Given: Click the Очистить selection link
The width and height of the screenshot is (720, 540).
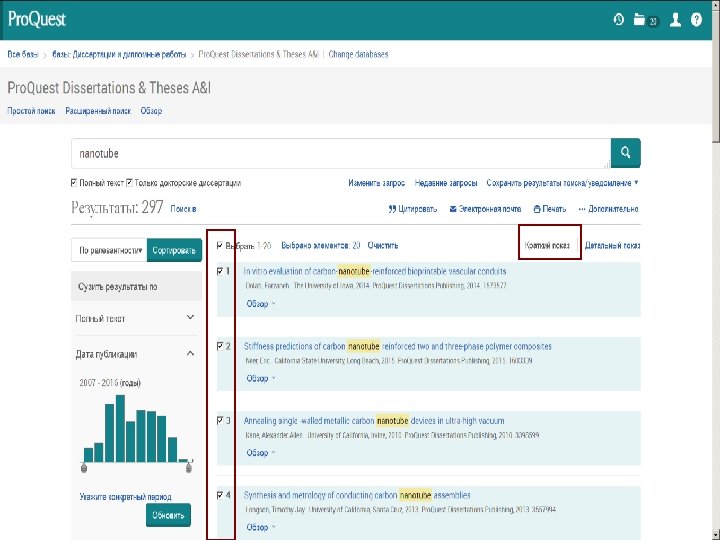Looking at the screenshot, I should tap(382, 246).
